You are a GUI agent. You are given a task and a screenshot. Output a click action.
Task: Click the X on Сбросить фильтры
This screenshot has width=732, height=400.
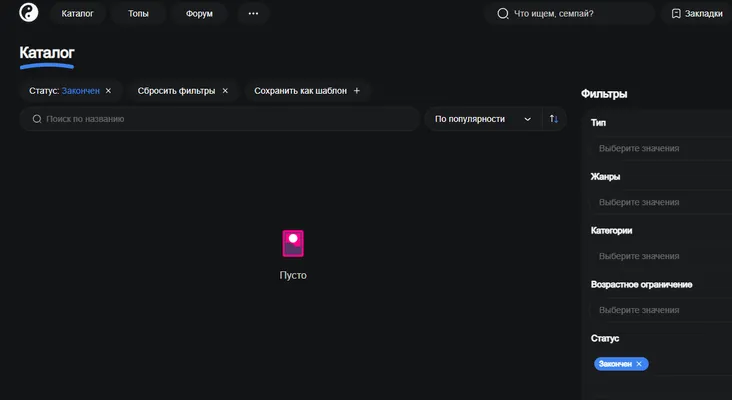[225, 91]
